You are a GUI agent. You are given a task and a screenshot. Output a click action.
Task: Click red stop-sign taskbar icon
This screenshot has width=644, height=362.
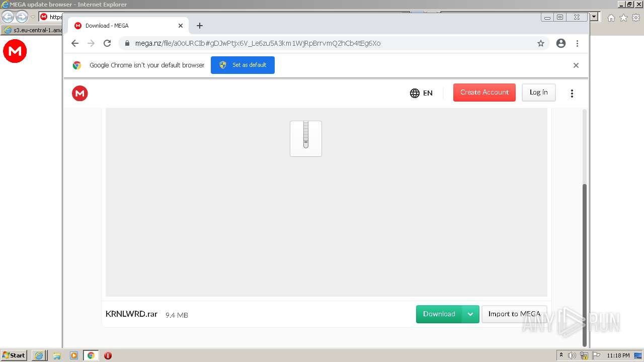108,355
